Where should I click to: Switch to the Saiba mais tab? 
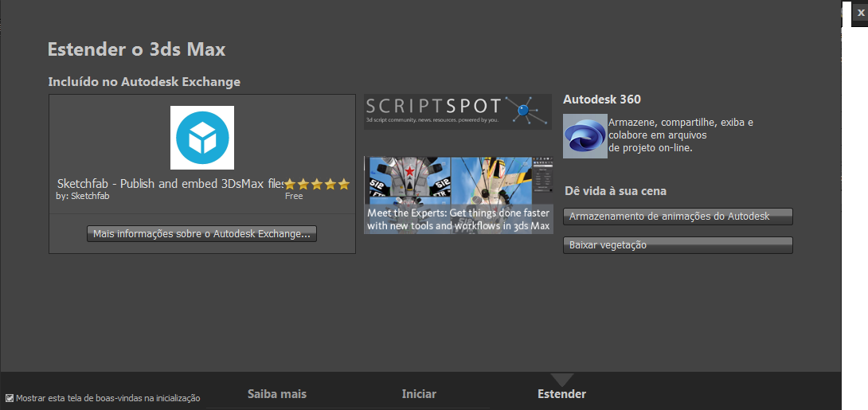click(277, 394)
